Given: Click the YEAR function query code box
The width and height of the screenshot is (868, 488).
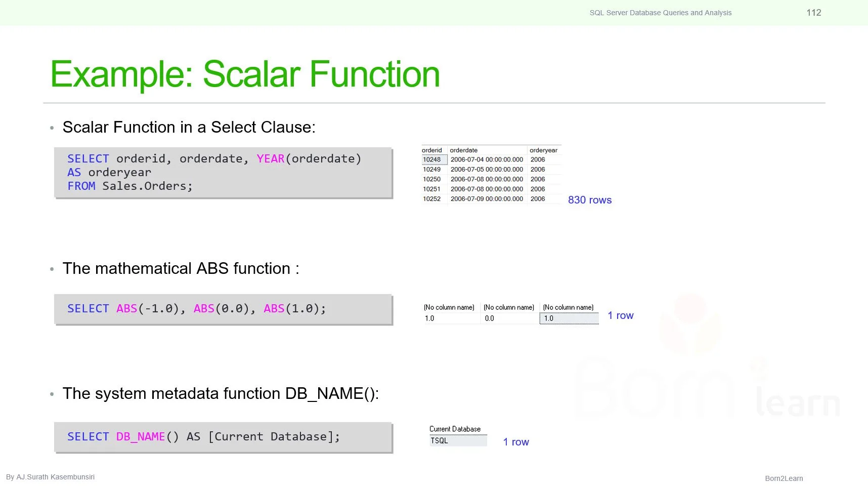Looking at the screenshot, I should [x=223, y=173].
